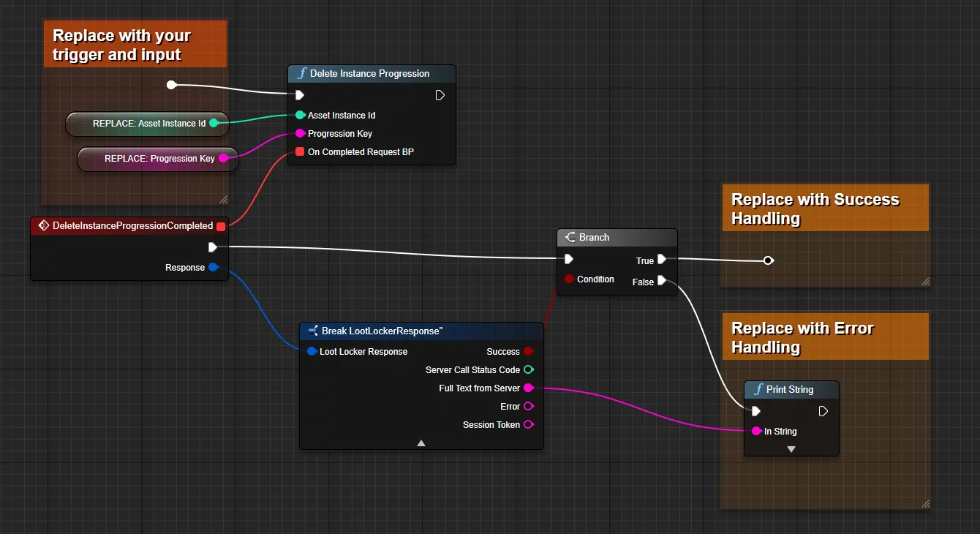Click the Error output pin

[x=529, y=406]
